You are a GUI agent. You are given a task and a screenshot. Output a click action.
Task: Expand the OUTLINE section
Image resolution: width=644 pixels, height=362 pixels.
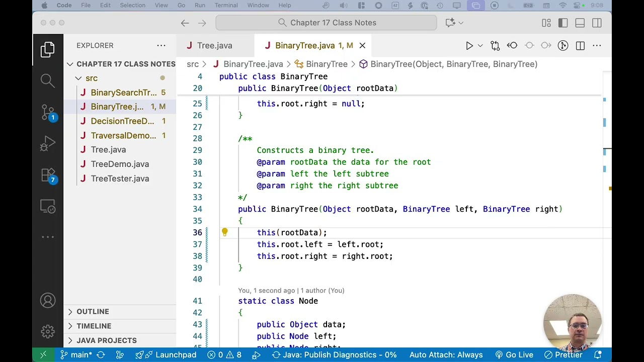pyautogui.click(x=93, y=312)
